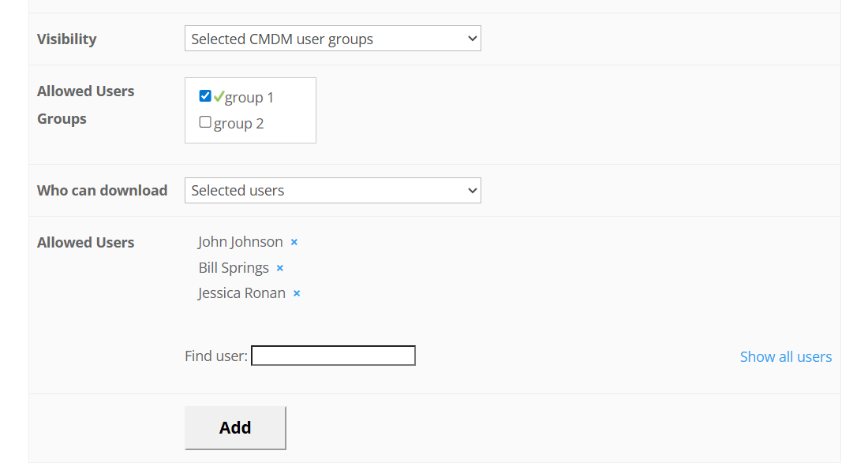Click the Allowed Users Groups label
The height and width of the screenshot is (473, 868).
pyautogui.click(x=85, y=105)
